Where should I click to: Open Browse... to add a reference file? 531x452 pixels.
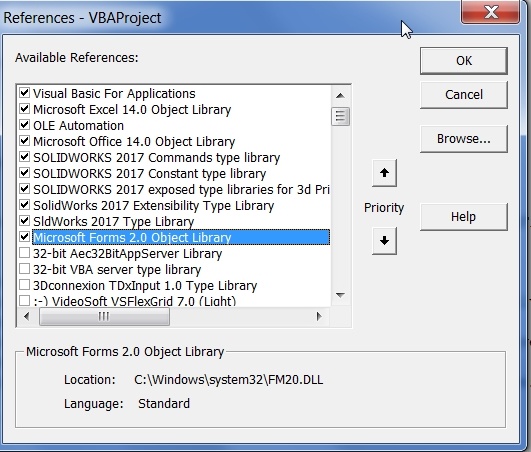coord(464,139)
